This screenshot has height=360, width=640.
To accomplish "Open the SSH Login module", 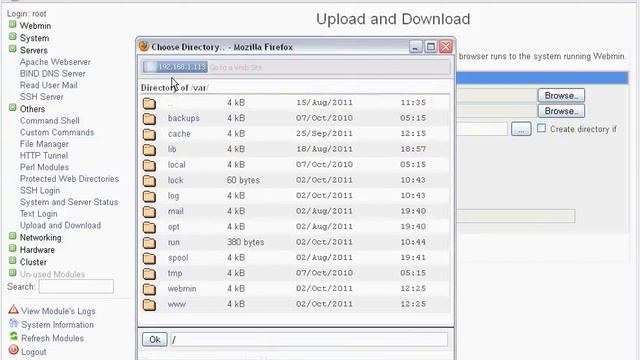I will click(x=40, y=191).
